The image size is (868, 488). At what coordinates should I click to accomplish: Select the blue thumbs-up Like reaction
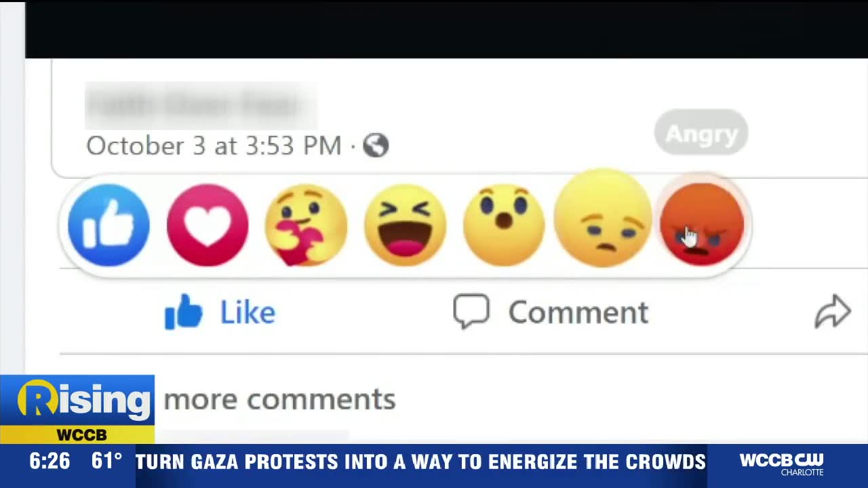click(x=108, y=225)
